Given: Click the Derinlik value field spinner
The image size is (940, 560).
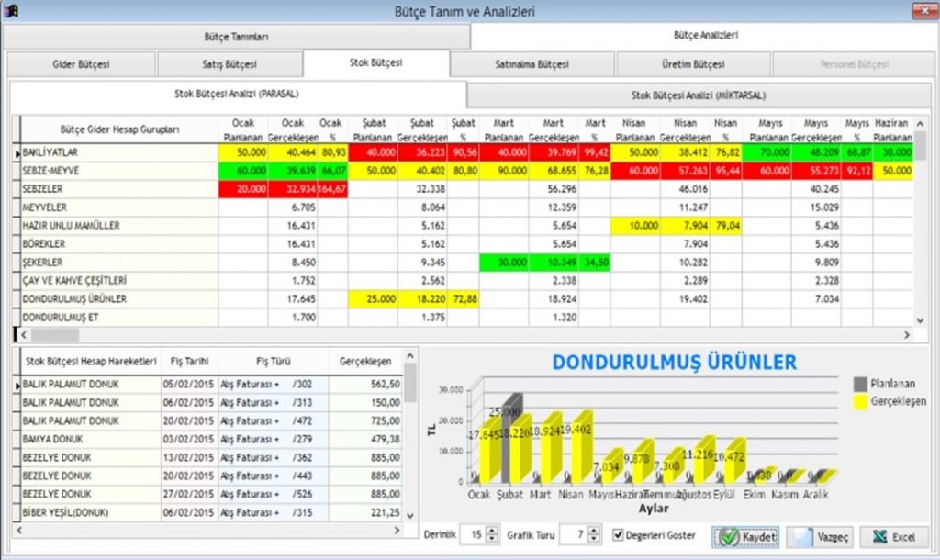Looking at the screenshot, I should pyautogui.click(x=490, y=536).
